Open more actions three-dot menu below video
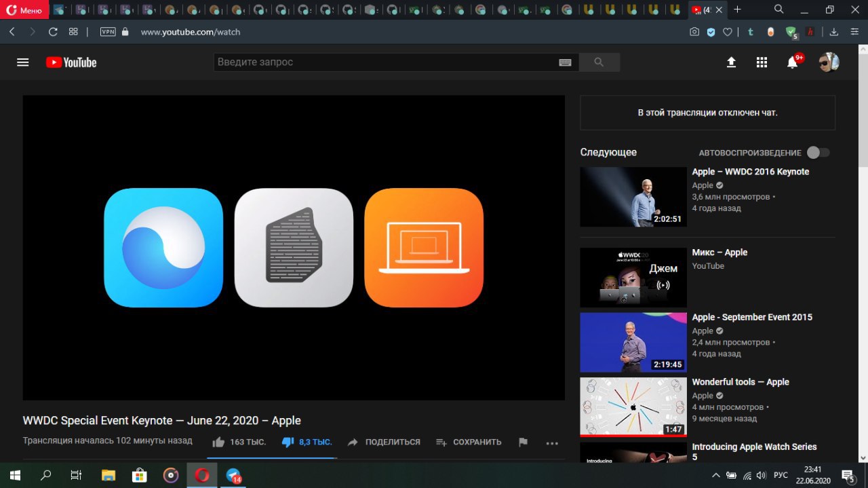This screenshot has width=868, height=488. (552, 443)
